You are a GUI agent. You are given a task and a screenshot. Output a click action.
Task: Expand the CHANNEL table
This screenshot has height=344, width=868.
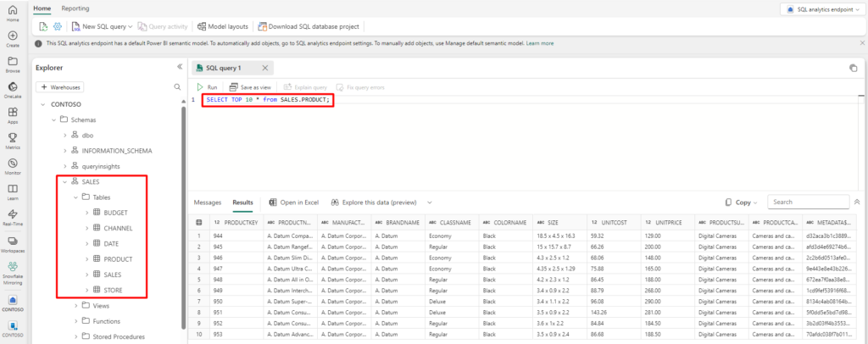click(86, 228)
